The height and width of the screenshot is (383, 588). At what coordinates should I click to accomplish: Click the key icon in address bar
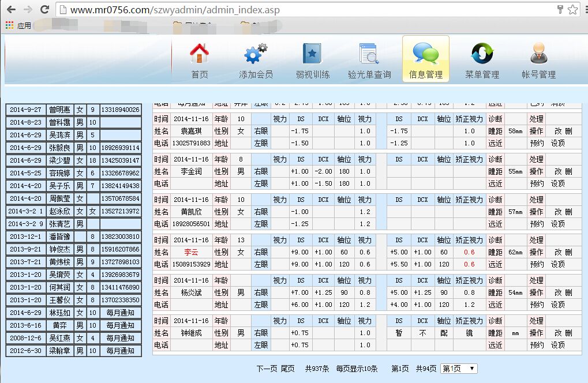click(x=560, y=9)
